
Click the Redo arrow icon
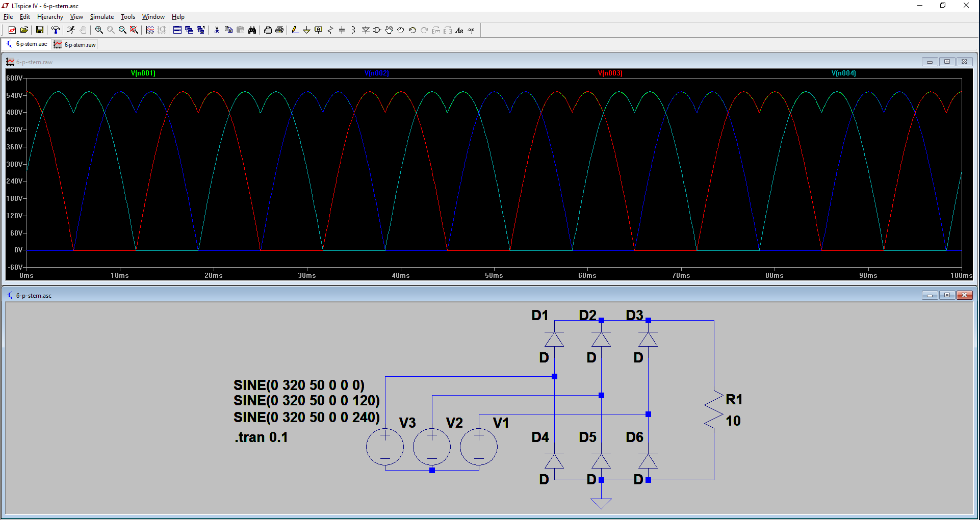[424, 30]
